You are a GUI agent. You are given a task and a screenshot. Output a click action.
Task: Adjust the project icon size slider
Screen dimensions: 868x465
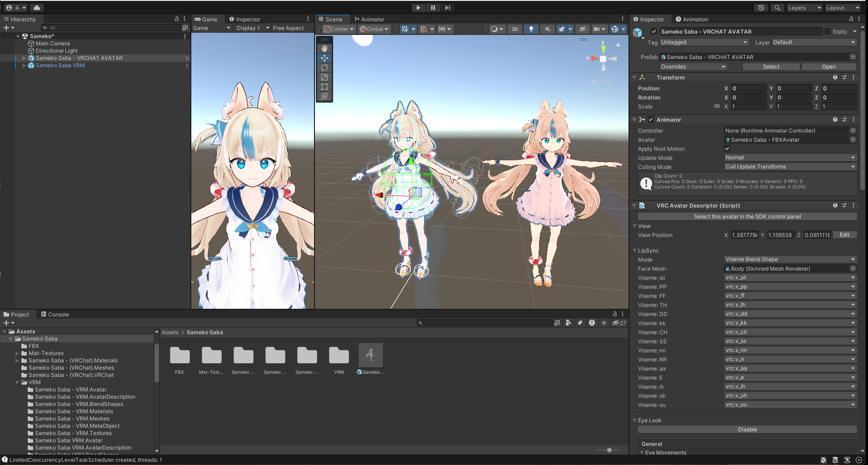point(609,450)
